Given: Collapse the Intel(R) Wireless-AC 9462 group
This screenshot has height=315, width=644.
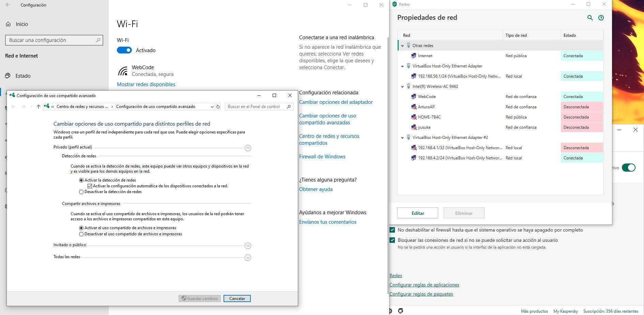Looking at the screenshot, I should pyautogui.click(x=402, y=86).
